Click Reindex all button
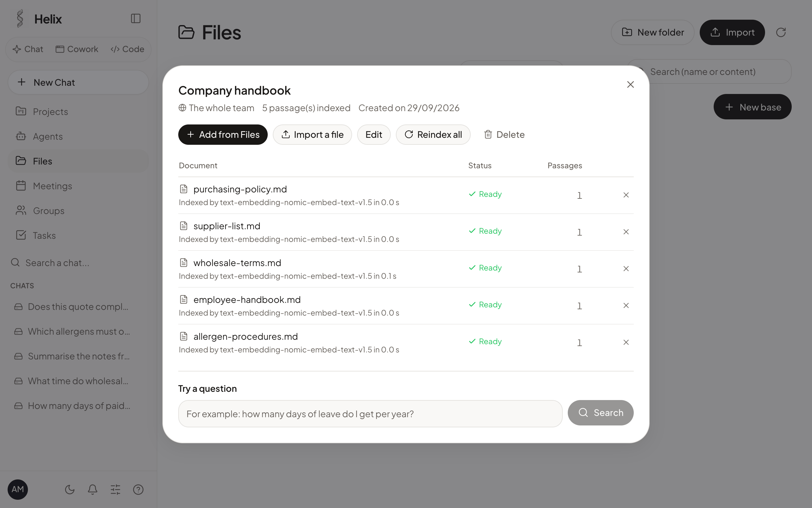The height and width of the screenshot is (508, 812). click(x=433, y=135)
